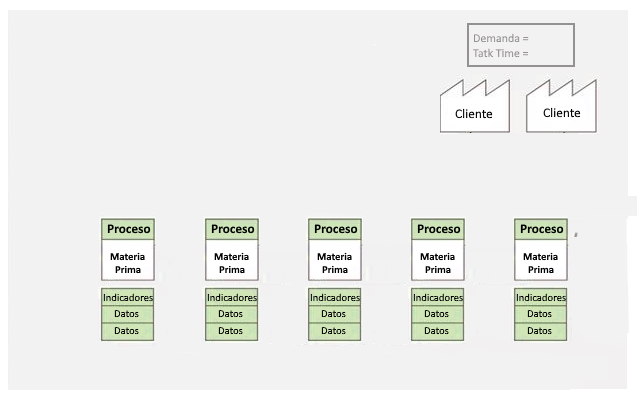Click upper Datos cell in first column
The width and height of the screenshot is (637, 398).
point(128,314)
